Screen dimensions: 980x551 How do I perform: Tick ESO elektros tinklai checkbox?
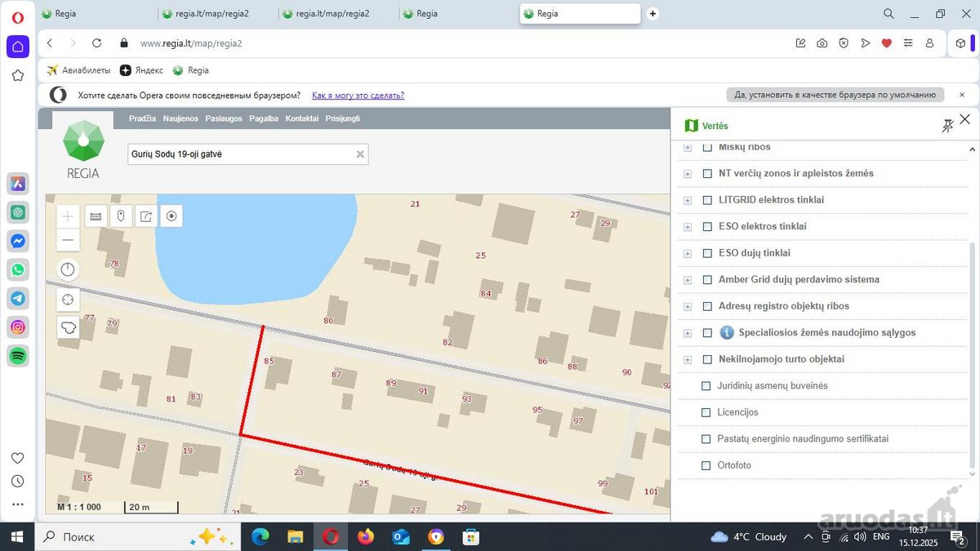(x=707, y=226)
